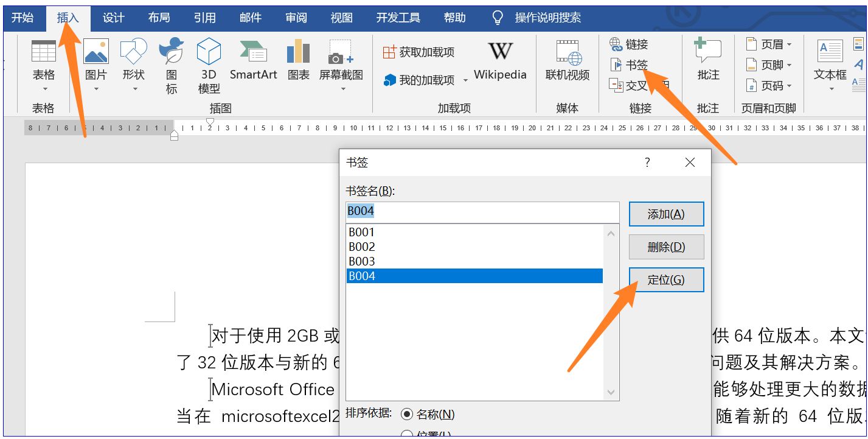Click the 页脚 footer icon

752,65
